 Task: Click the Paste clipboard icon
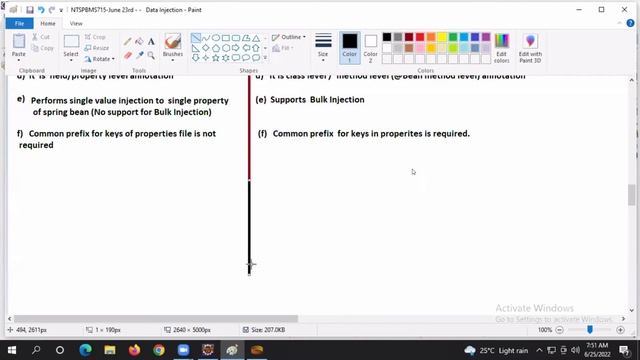click(19, 42)
